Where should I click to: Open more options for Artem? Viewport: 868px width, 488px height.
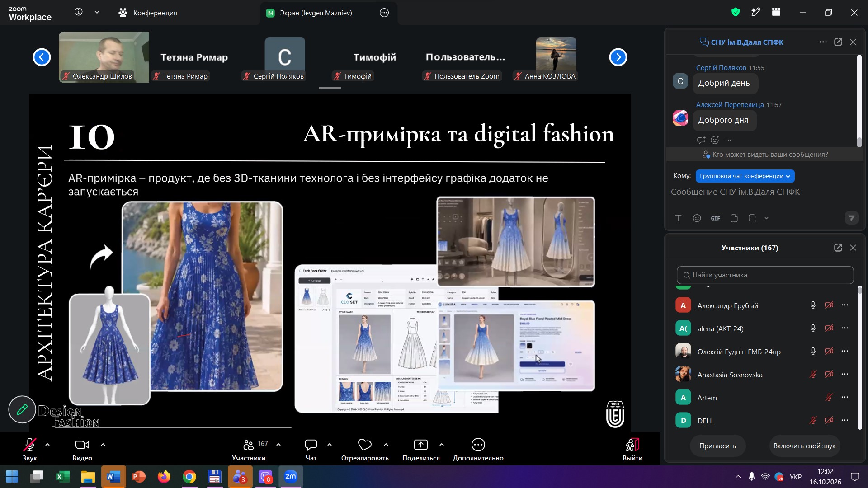click(844, 397)
